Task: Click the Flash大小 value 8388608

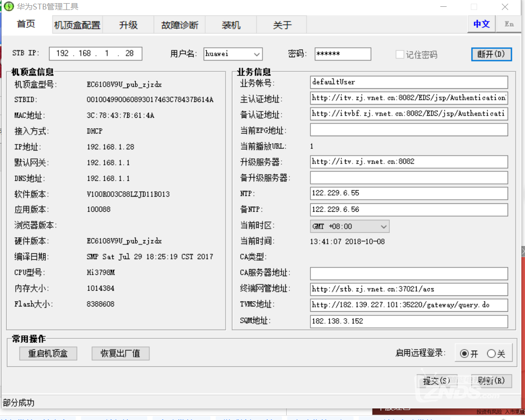Action: (100, 304)
